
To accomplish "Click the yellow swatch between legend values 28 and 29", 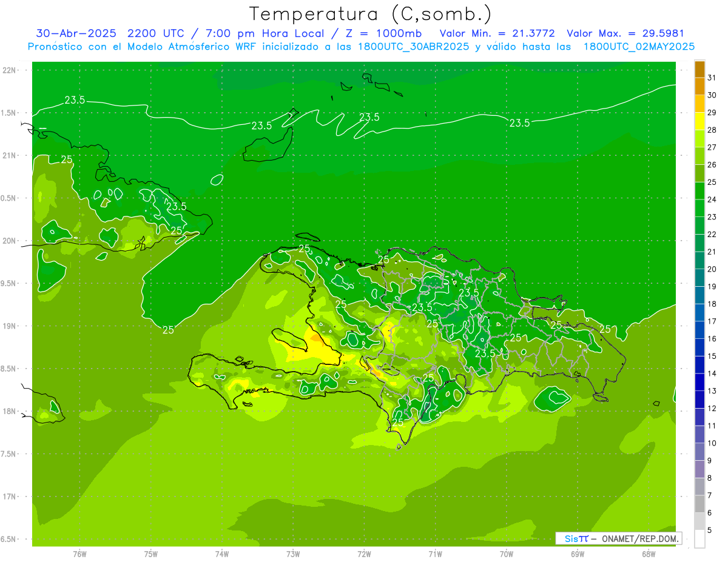I will pos(699,121).
